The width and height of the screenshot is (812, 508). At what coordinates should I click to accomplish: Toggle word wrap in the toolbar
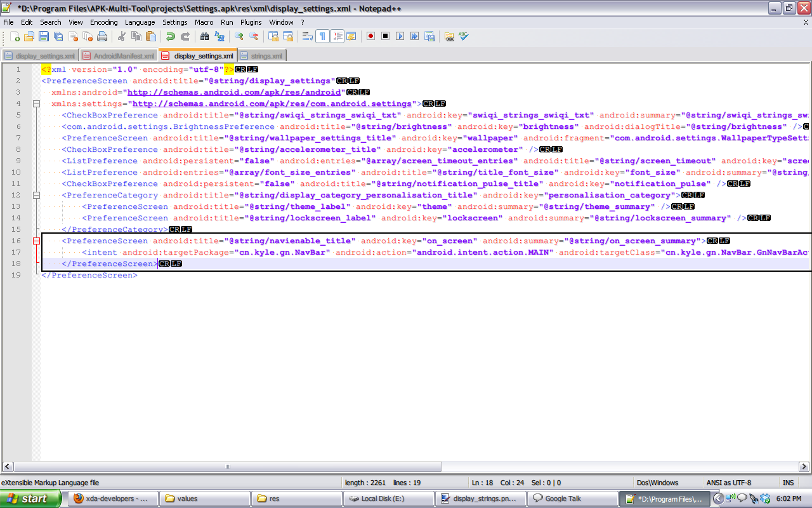(308, 36)
